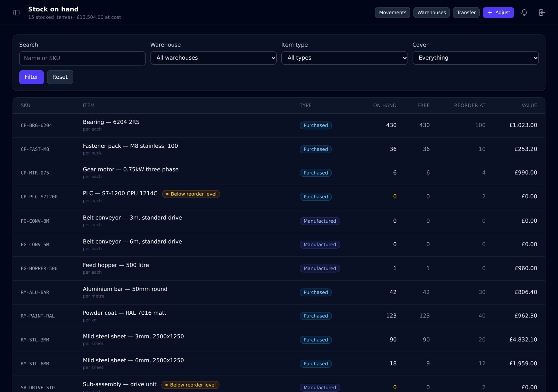Click value £253.20

coord(526,149)
